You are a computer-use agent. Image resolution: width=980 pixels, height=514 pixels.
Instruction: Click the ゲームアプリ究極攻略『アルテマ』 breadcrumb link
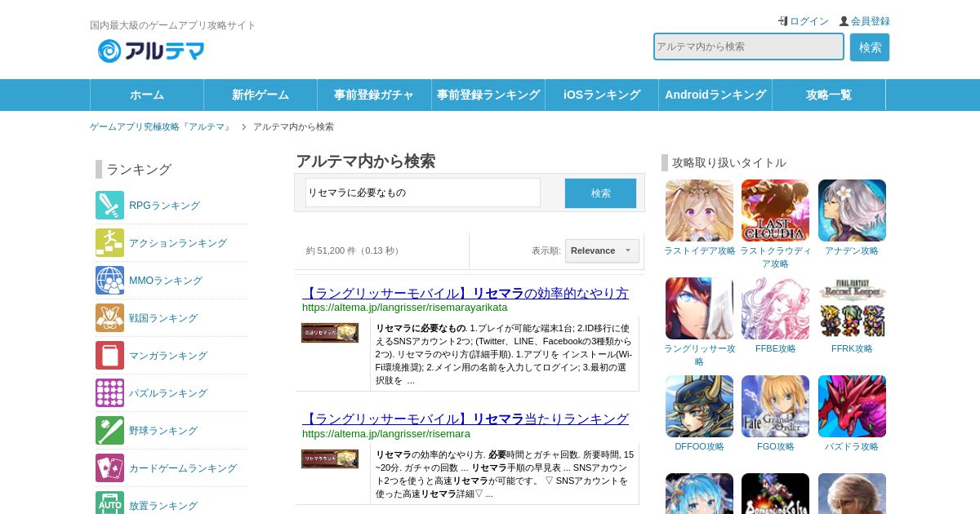161,126
